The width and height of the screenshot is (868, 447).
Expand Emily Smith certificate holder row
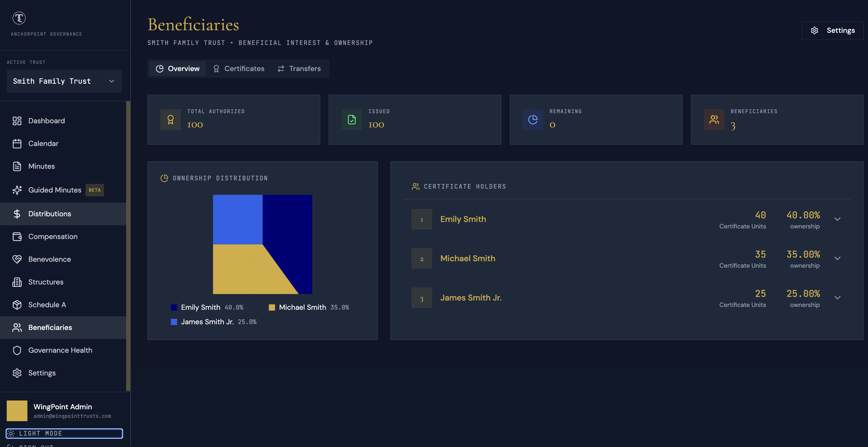[837, 219]
